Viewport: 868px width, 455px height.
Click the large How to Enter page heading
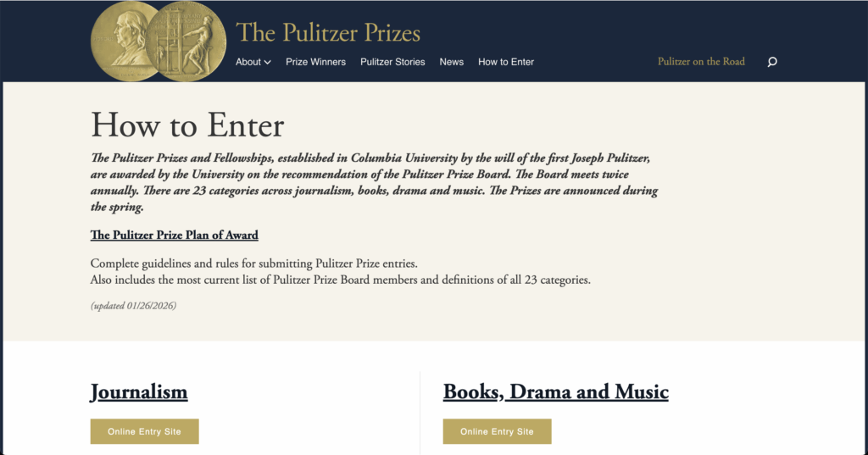click(x=187, y=125)
